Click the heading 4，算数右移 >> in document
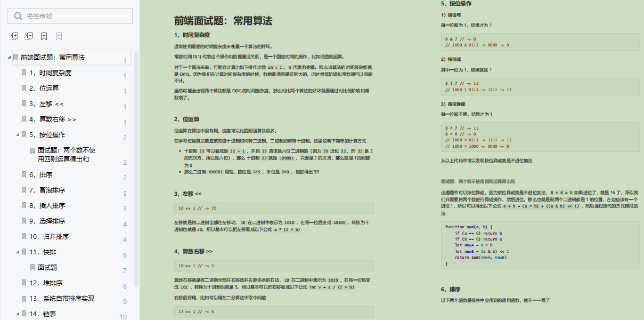The width and height of the screenshot is (644, 320). point(193,251)
